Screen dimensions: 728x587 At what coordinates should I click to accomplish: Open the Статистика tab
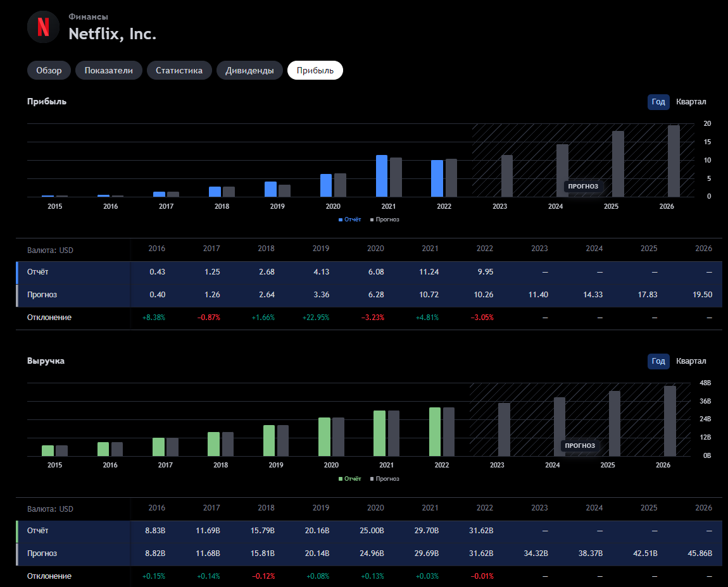[x=179, y=71]
